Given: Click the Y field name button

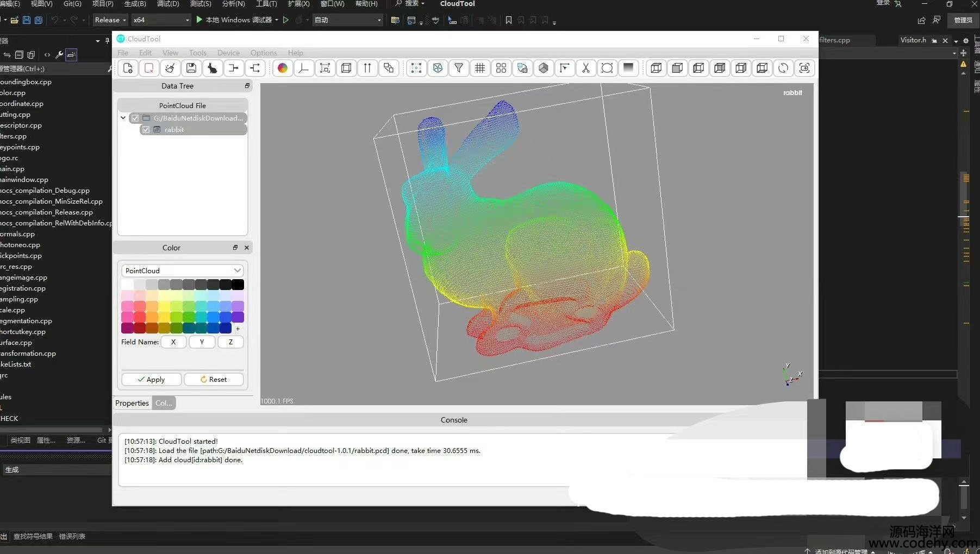Looking at the screenshot, I should pyautogui.click(x=202, y=342).
